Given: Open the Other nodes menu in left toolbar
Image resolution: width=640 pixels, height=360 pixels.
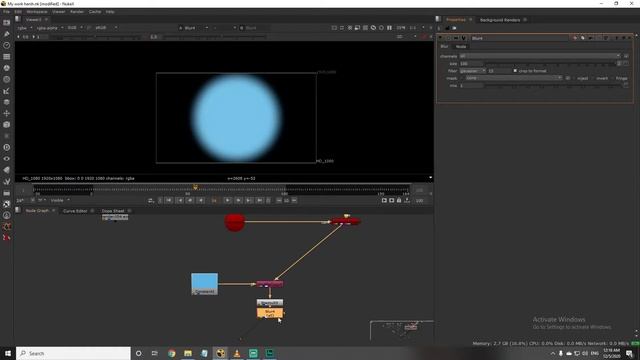Looking at the screenshot, I should pos(7,193).
